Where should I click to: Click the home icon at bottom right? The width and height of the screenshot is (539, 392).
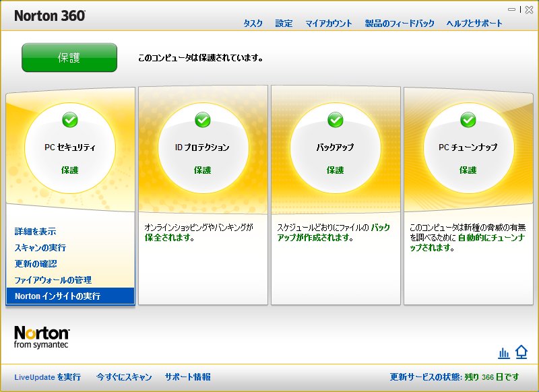pos(521,352)
